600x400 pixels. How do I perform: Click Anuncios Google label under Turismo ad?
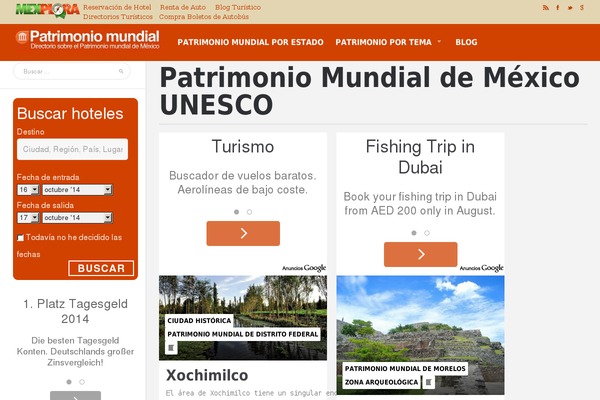[x=304, y=268]
